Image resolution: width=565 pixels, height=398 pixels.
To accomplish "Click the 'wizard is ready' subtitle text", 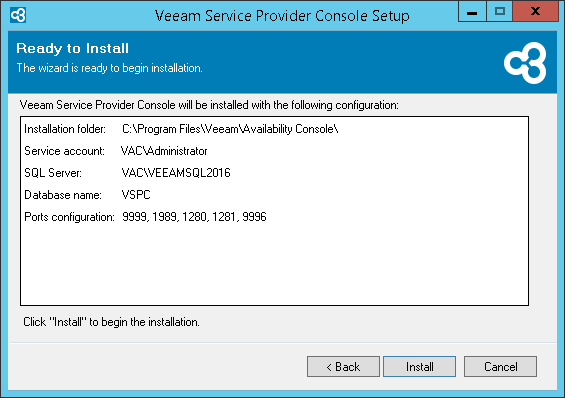I will [x=110, y=68].
